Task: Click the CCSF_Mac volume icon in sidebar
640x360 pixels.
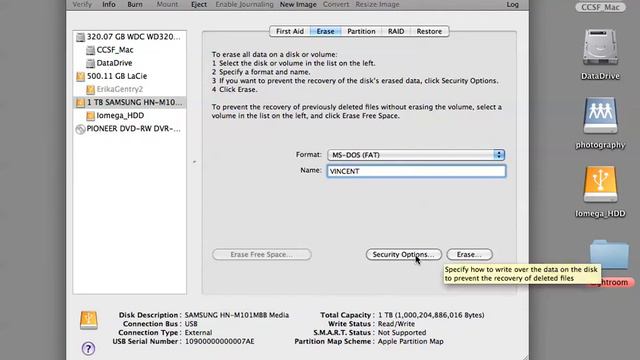Action: pyautogui.click(x=90, y=50)
